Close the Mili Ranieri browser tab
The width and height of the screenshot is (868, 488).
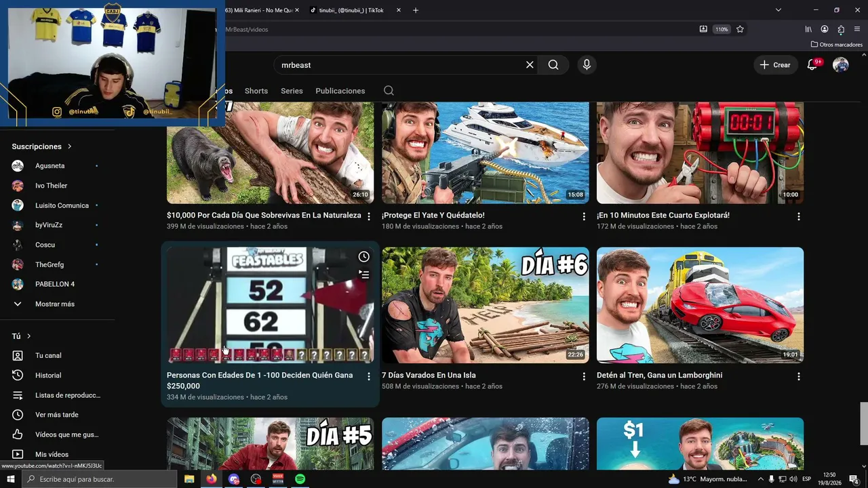[297, 10]
